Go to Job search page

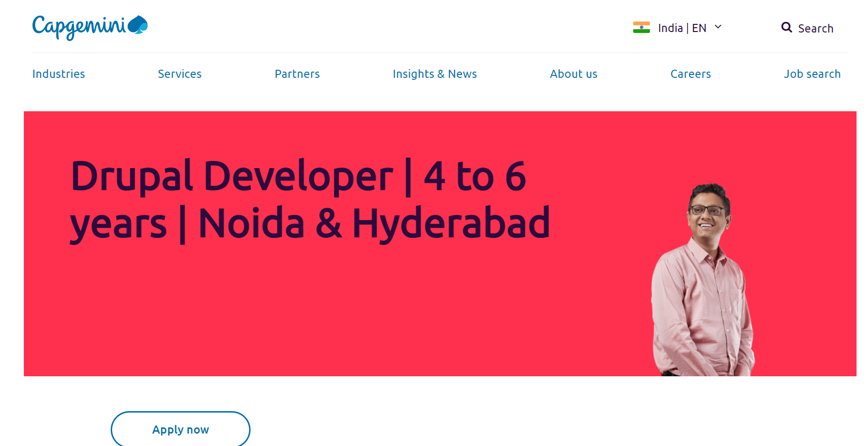[812, 74]
